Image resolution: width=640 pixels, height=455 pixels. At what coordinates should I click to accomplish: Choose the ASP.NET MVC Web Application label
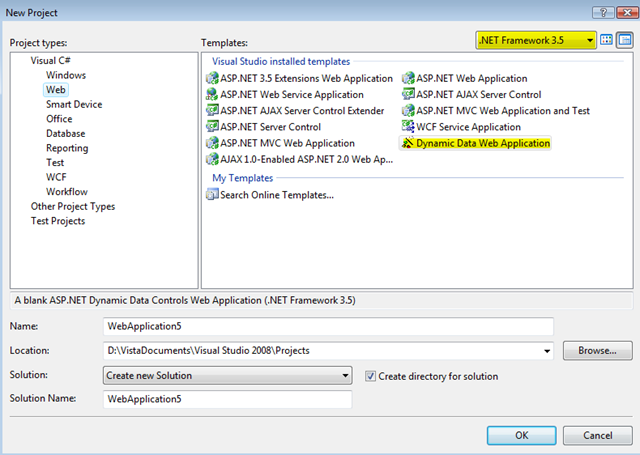point(287,143)
